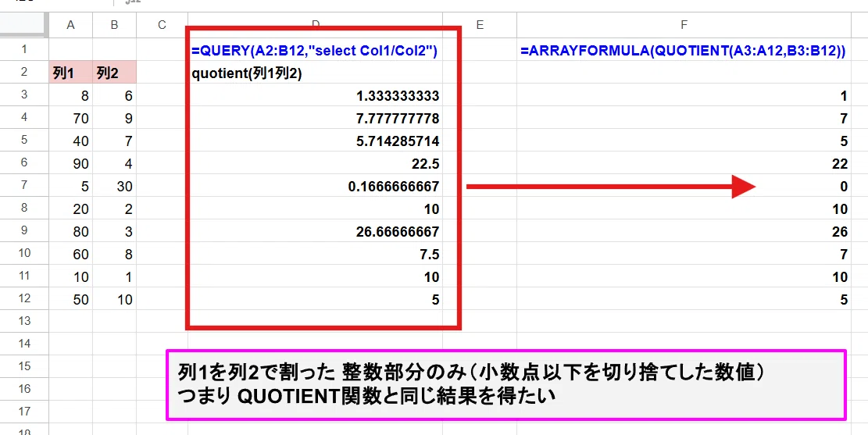
Task: Select column B cell with value 4
Action: 114,162
